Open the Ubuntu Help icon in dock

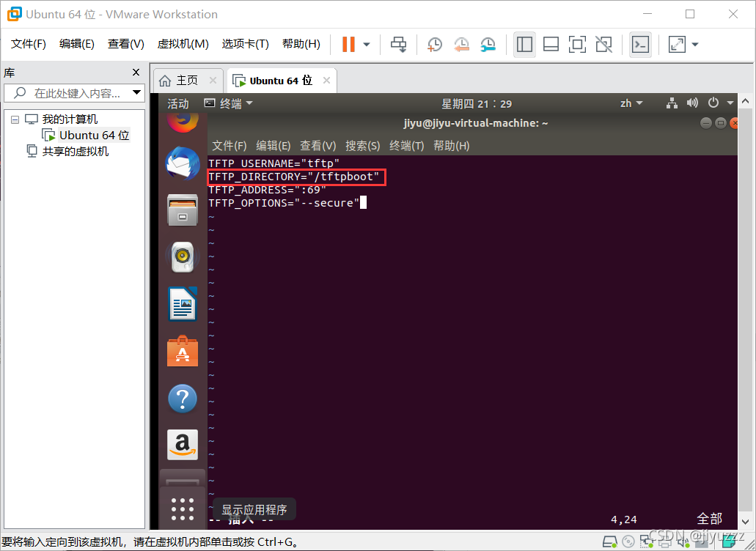click(x=182, y=399)
